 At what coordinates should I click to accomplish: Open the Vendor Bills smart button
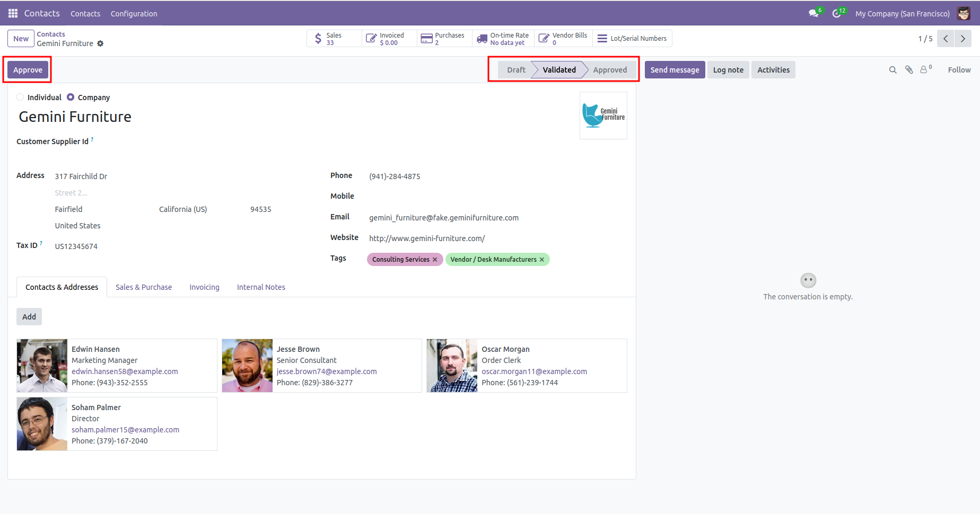pyautogui.click(x=563, y=39)
